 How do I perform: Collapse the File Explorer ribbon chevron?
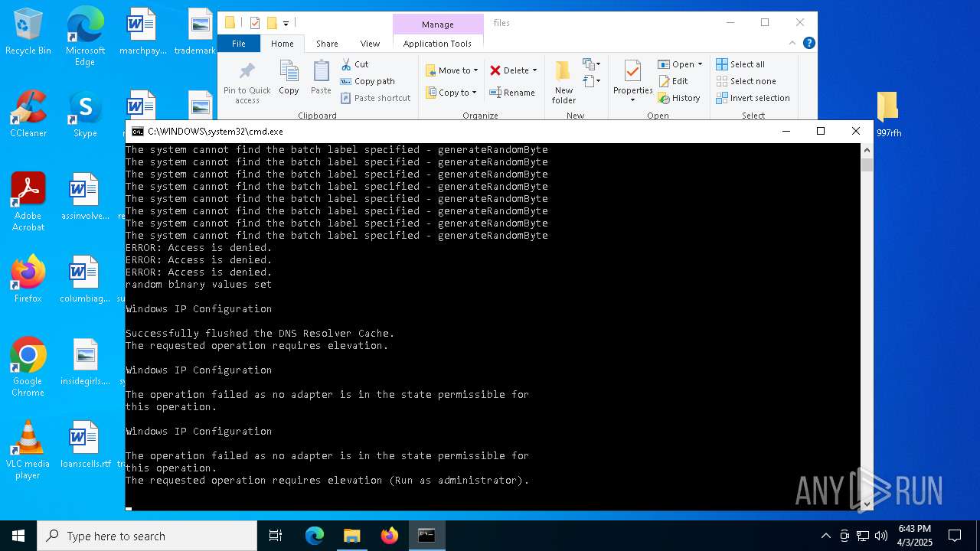pos(792,43)
